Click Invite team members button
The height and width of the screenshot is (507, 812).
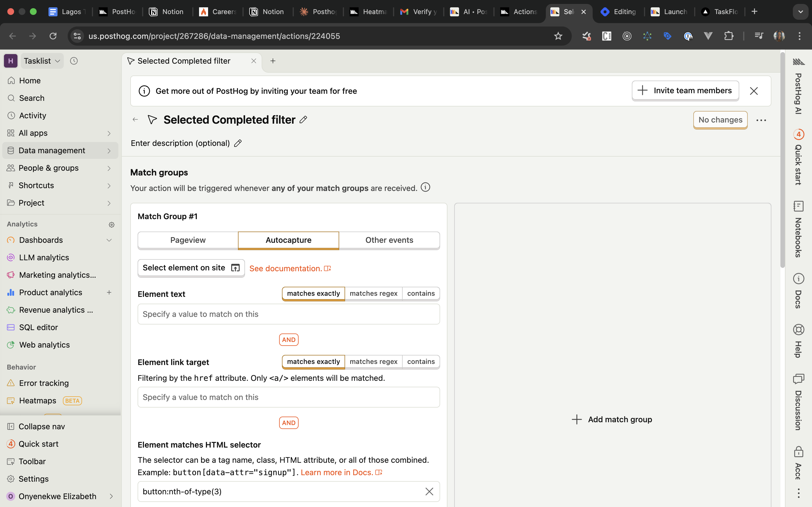[x=685, y=90]
